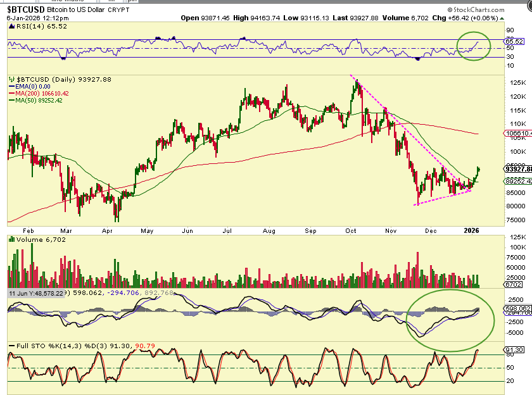Click the 'Bitcoin to US Dollar' title text
The image size is (532, 395).
(75, 10)
